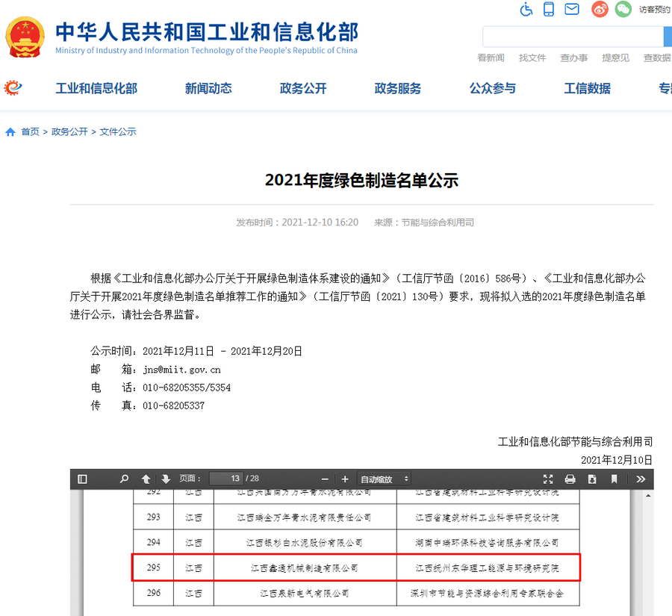Open presentation mode in the PDF viewer
The width and height of the screenshot is (672, 616).
(x=548, y=479)
